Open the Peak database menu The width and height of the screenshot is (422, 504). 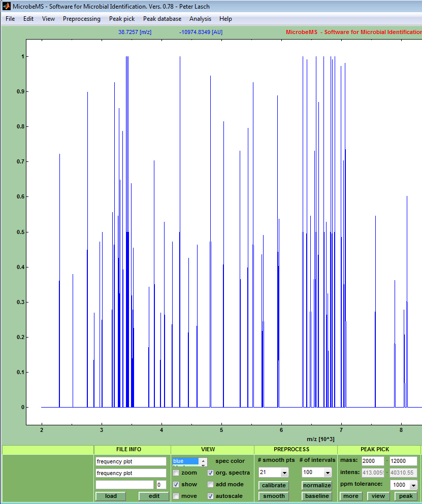(162, 19)
